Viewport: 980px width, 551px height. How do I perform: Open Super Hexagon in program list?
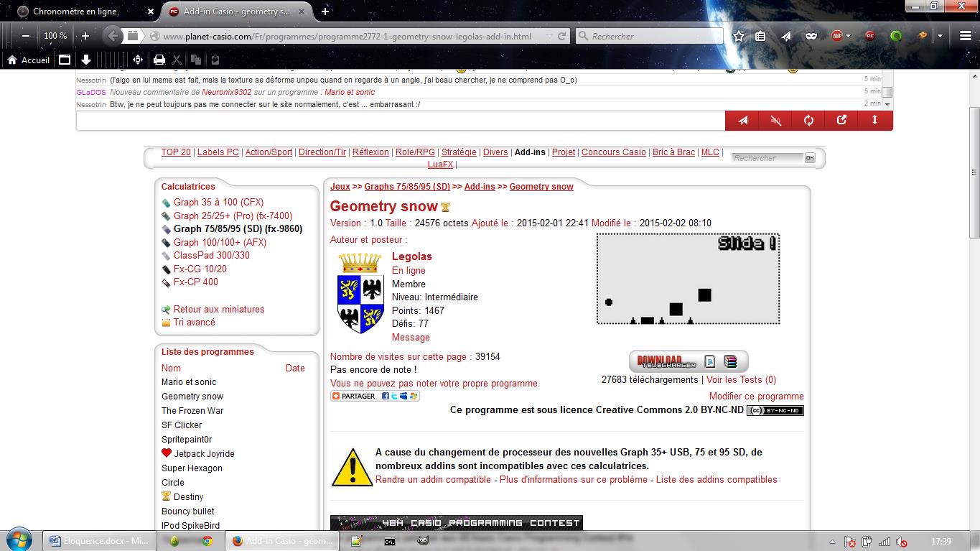[192, 468]
